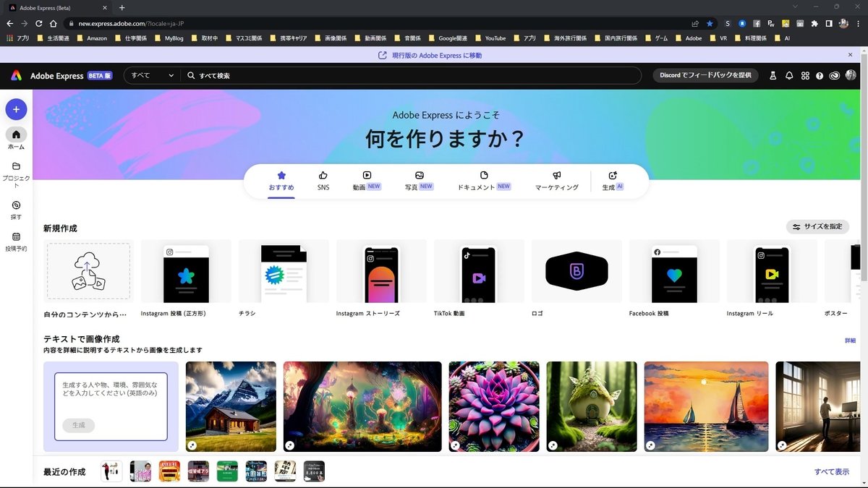Open the mountain cabin sample image
The image size is (868, 488).
click(x=231, y=406)
